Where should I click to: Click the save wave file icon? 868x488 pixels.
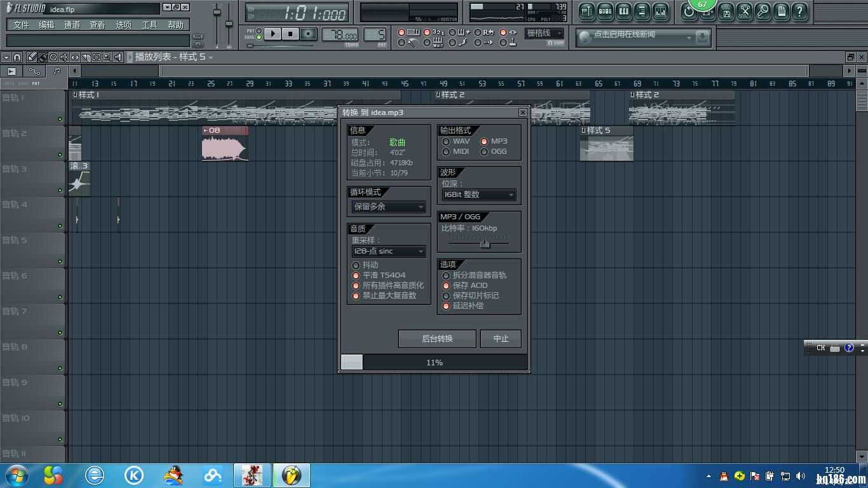click(x=726, y=11)
